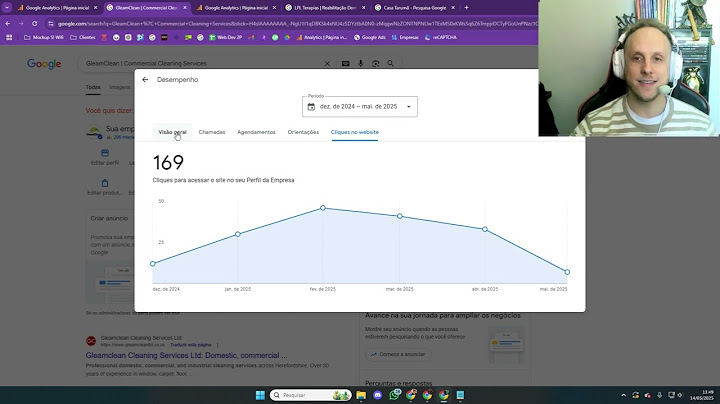The image size is (720, 404).
Task: Switch to the Visão geral tab
Action: click(172, 132)
